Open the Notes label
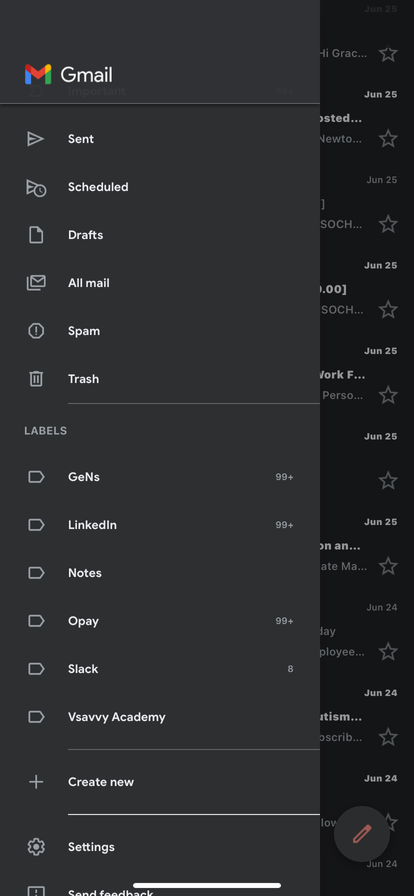 (160, 573)
